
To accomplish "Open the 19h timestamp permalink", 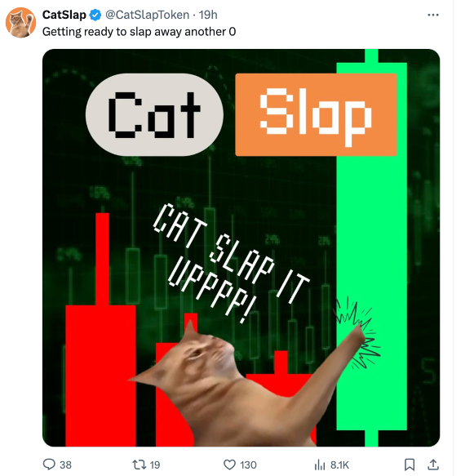I will click(x=208, y=15).
